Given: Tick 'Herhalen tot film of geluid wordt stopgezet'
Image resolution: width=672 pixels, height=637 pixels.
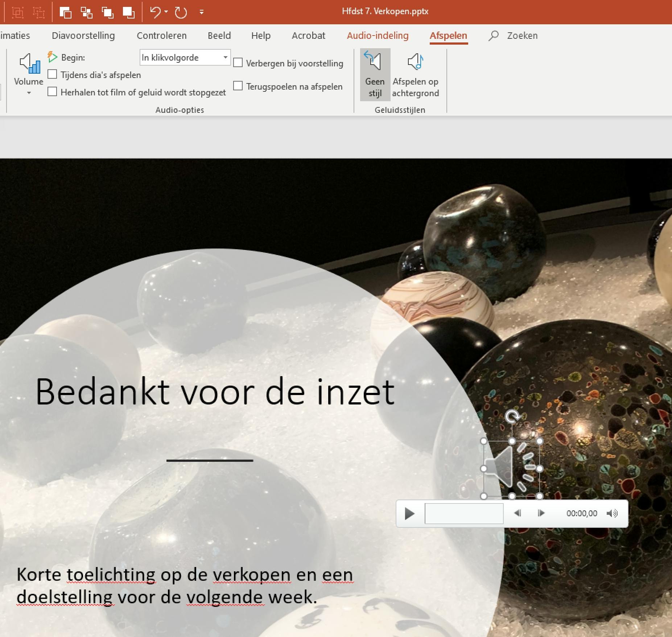Looking at the screenshot, I should 53,92.
